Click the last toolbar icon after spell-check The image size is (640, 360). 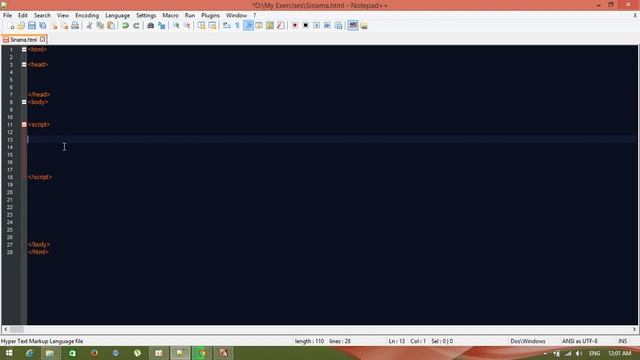tap(364, 26)
